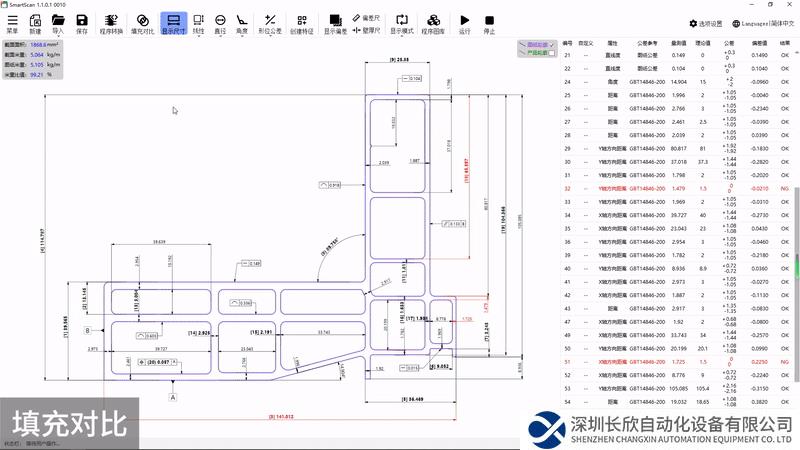Open the 导入 import dropdown

(58, 21)
